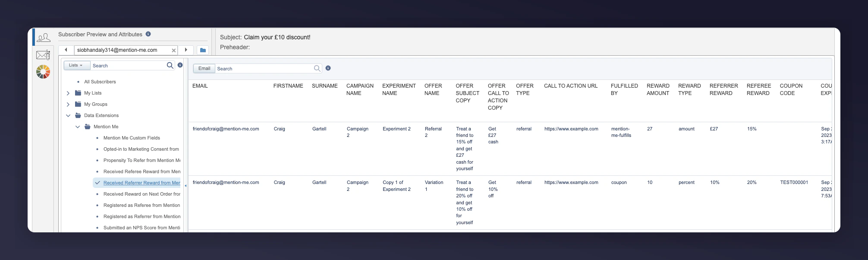Viewport: 868px width, 260px height.
Task: Select My Groups tree item
Action: 96,104
